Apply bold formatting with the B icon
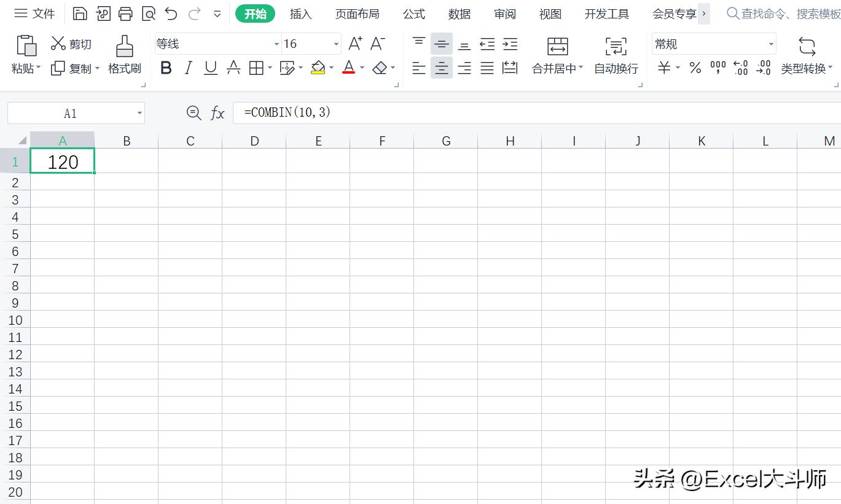Image resolution: width=841 pixels, height=504 pixels. (165, 68)
